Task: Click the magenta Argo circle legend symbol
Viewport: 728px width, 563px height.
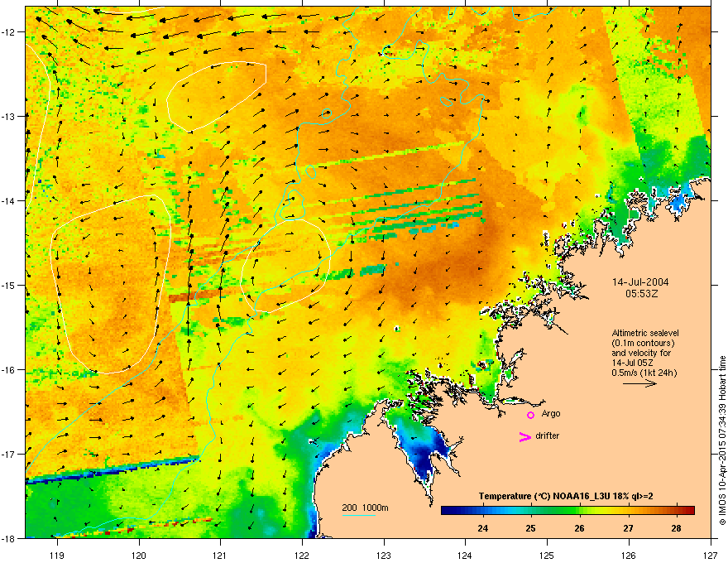Action: (x=530, y=415)
